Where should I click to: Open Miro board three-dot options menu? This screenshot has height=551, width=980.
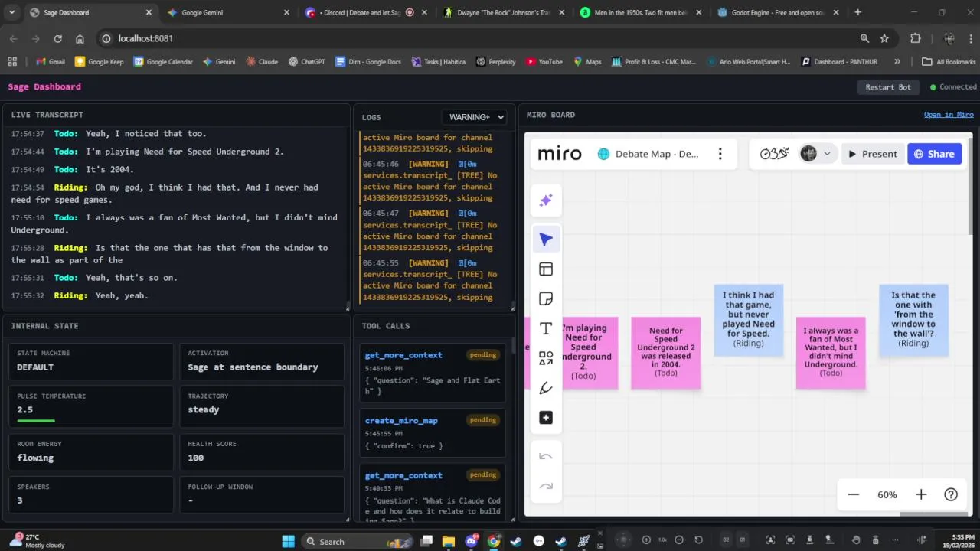point(720,154)
